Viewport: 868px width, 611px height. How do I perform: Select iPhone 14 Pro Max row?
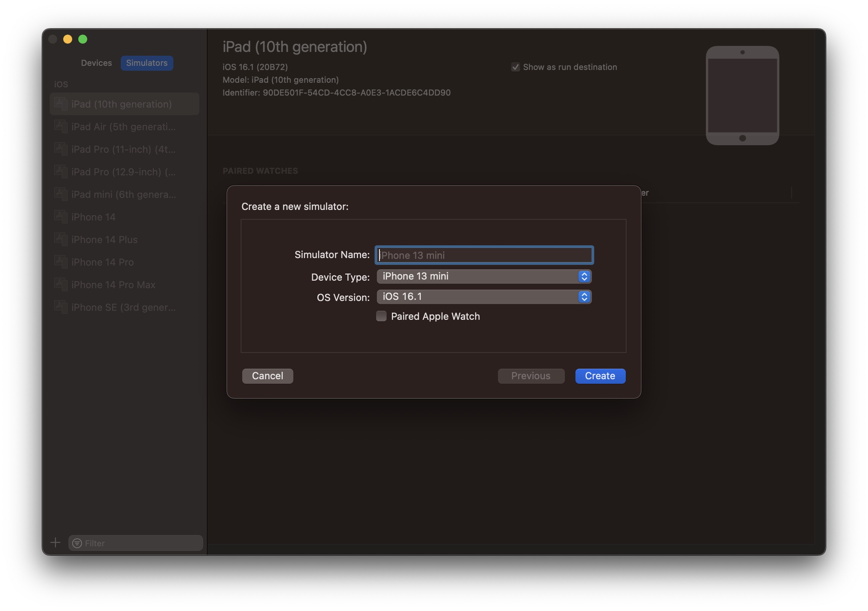point(124,285)
